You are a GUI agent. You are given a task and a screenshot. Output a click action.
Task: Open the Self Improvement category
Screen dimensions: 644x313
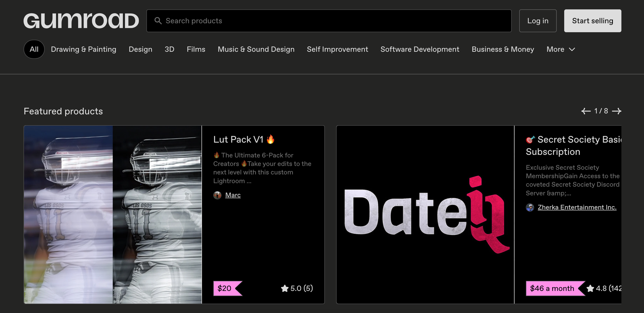coord(337,49)
